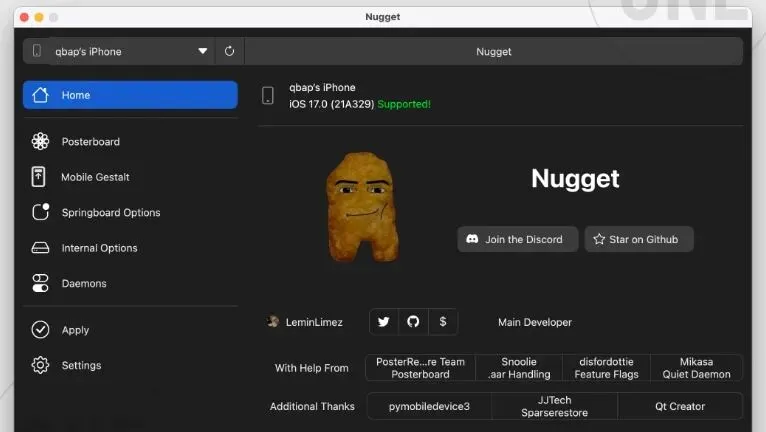Open Mikasa Quiet Daemon credit
Screen dimensions: 766x432
[x=696, y=368]
